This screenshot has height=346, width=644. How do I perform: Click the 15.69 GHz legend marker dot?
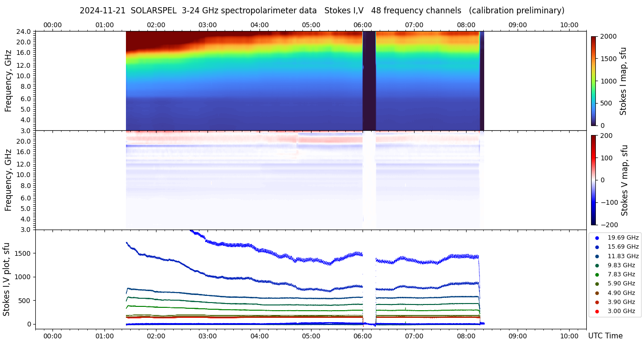pos(597,247)
